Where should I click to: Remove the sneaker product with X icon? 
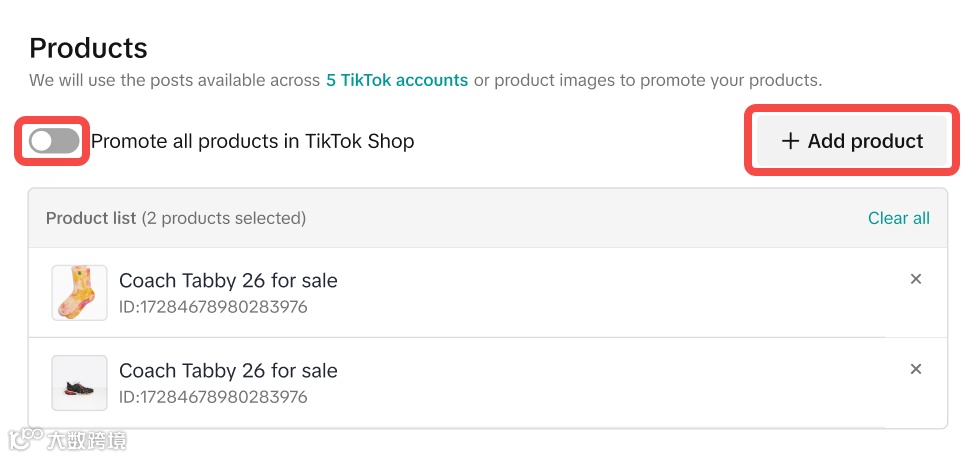click(x=915, y=369)
